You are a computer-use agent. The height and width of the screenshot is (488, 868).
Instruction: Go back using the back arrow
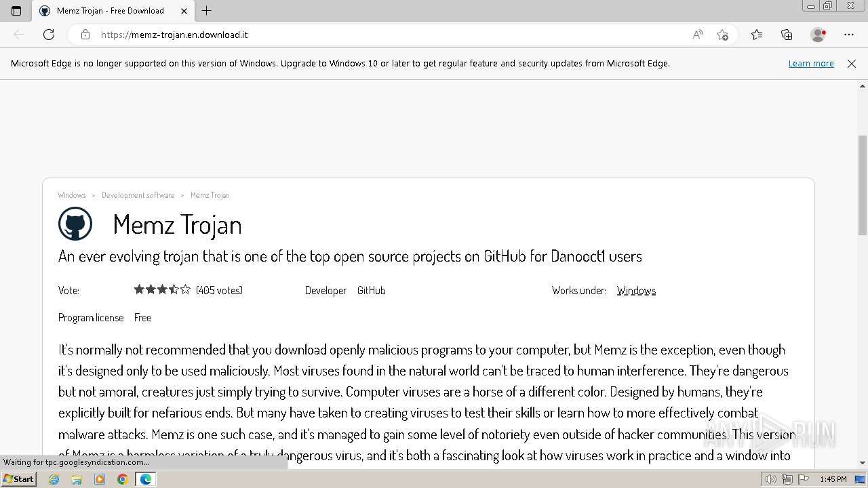coord(19,35)
